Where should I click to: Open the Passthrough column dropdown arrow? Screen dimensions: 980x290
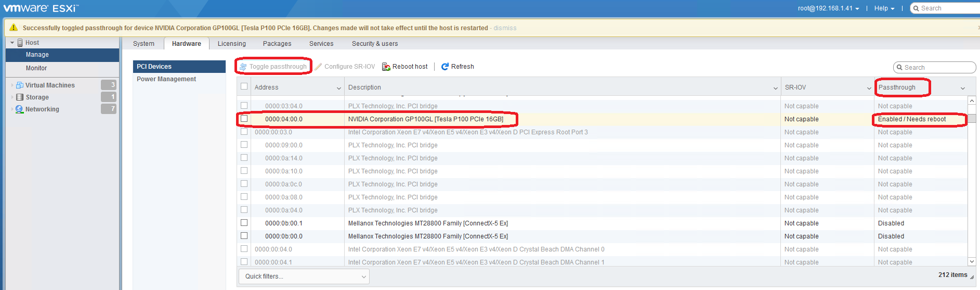963,88
